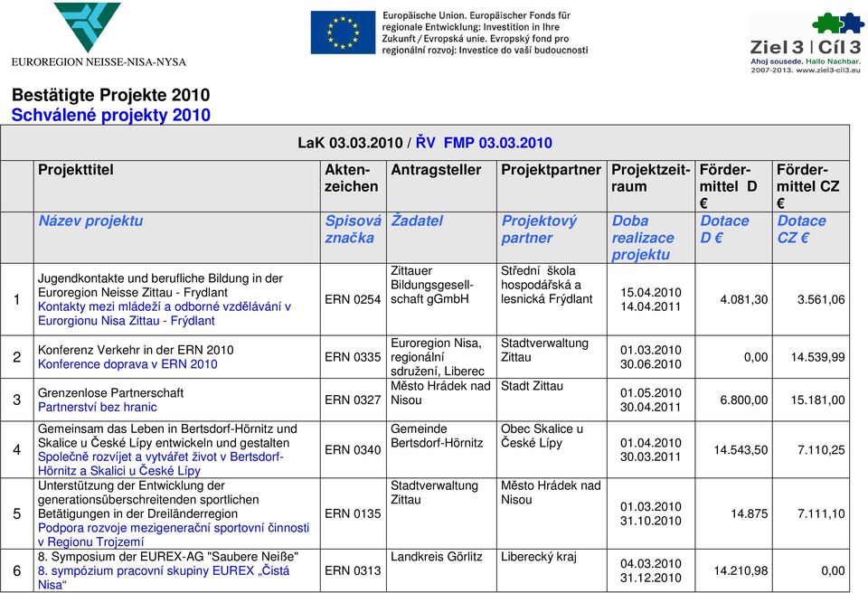The image size is (868, 593).
Task: Click amount '14.210,98' in row 6
Action: point(741,570)
